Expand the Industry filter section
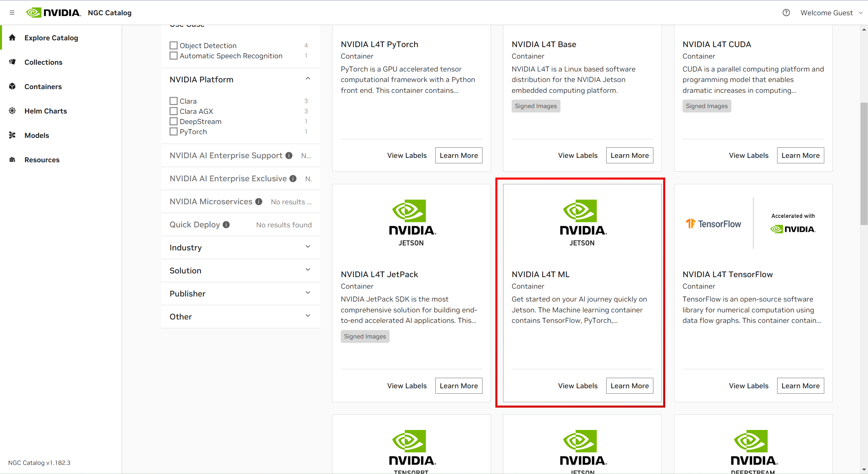The height and width of the screenshot is (474, 868). point(308,247)
